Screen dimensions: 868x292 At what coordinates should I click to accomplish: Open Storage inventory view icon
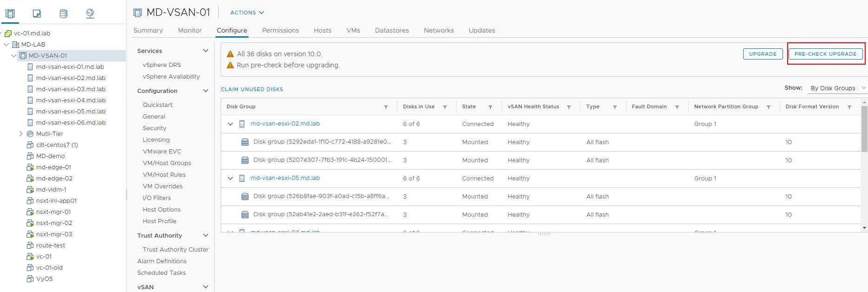64,13
